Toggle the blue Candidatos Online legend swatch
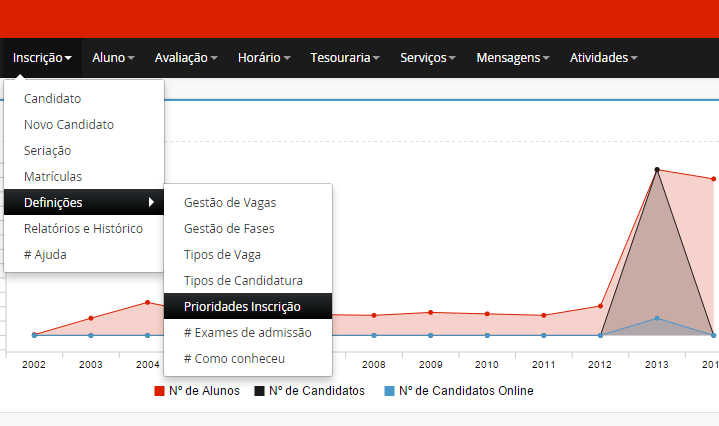 click(x=390, y=391)
